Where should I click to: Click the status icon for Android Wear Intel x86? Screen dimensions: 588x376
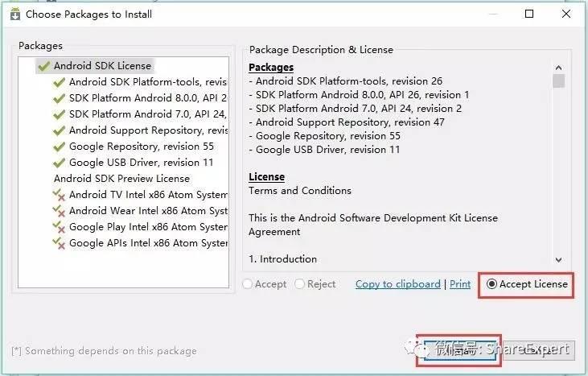coord(59,211)
